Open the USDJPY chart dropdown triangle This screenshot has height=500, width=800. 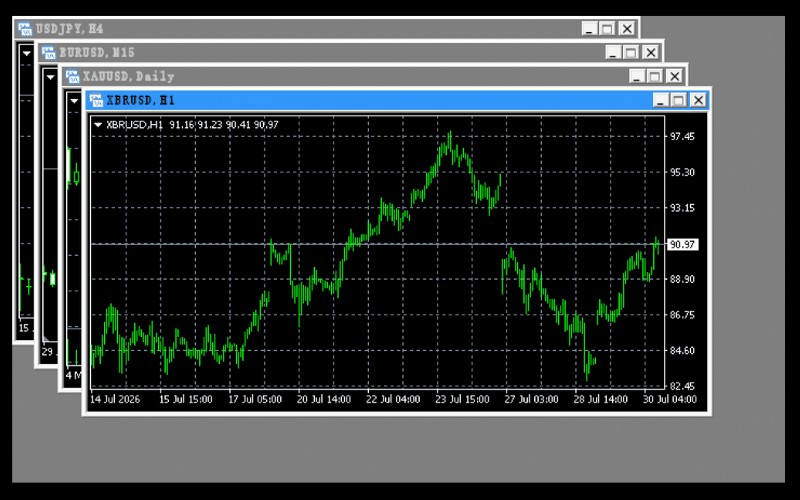click(x=27, y=53)
